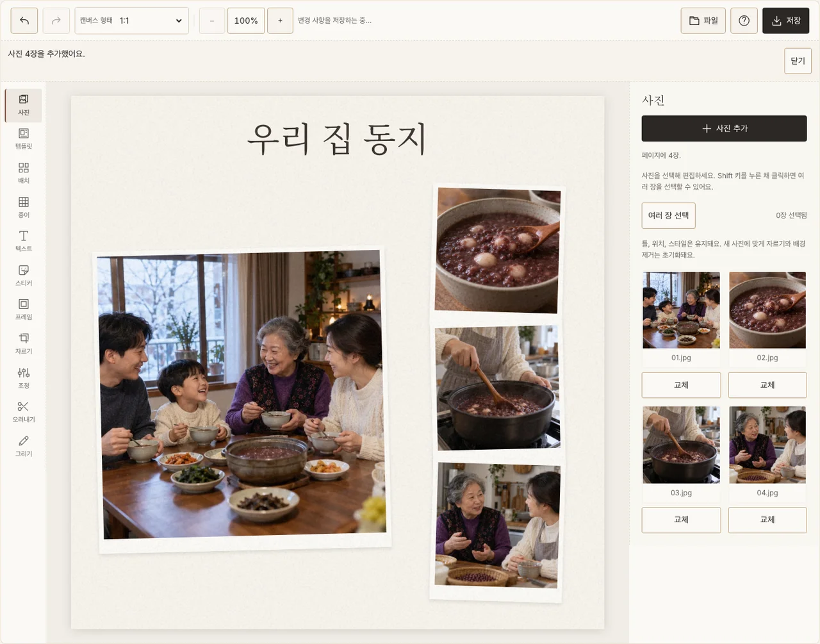Screen dimensions: 820x644
Task: Select the 그리기 drawing tool
Action: tap(24, 446)
